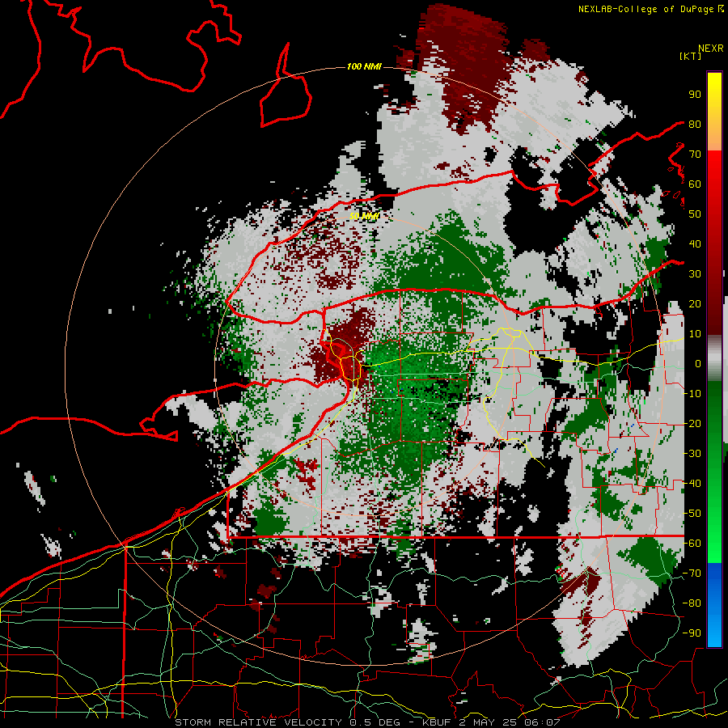Click the 20 value on velocity scale

(695, 303)
